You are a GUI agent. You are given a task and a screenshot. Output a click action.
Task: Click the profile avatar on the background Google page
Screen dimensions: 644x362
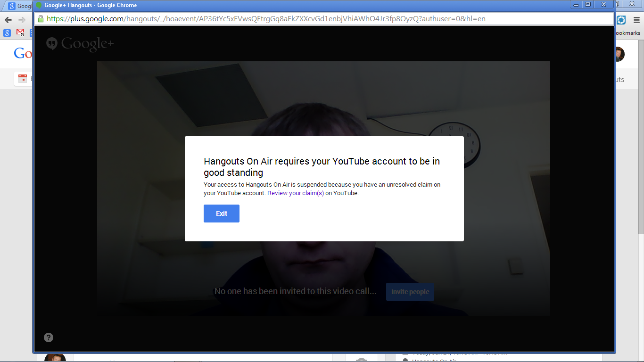(x=620, y=54)
